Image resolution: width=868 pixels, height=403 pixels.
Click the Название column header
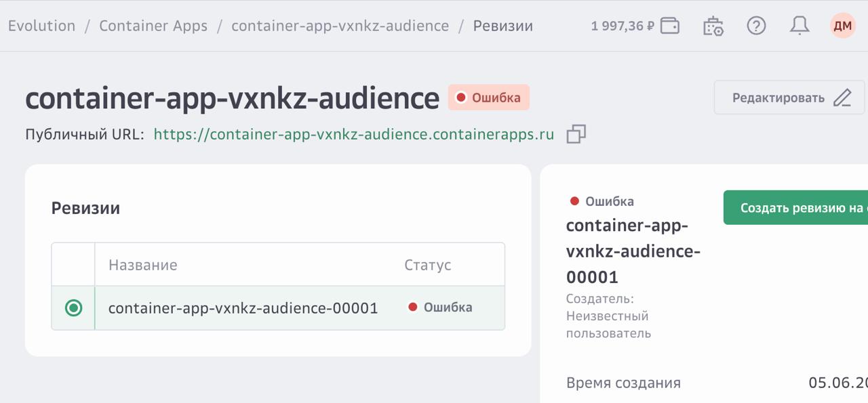pos(142,265)
